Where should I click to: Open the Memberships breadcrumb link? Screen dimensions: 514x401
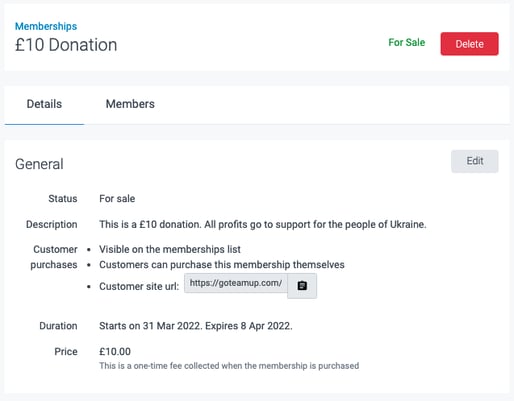[46, 26]
